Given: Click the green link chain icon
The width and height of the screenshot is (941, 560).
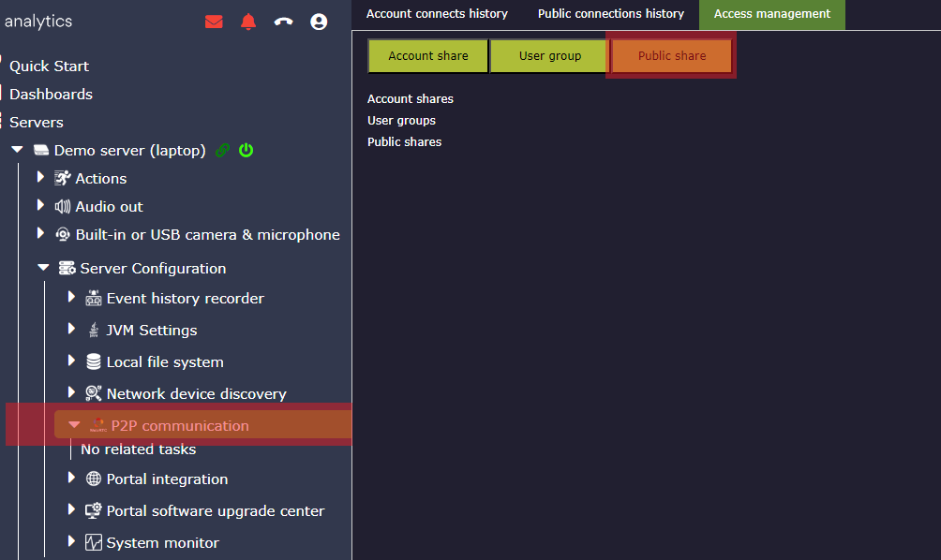Looking at the screenshot, I should [223, 150].
